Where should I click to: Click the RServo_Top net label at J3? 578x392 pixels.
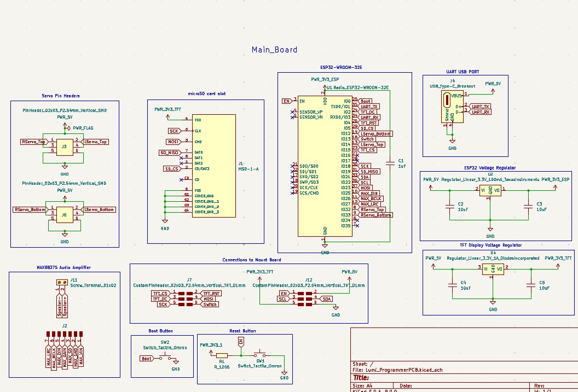coord(33,142)
